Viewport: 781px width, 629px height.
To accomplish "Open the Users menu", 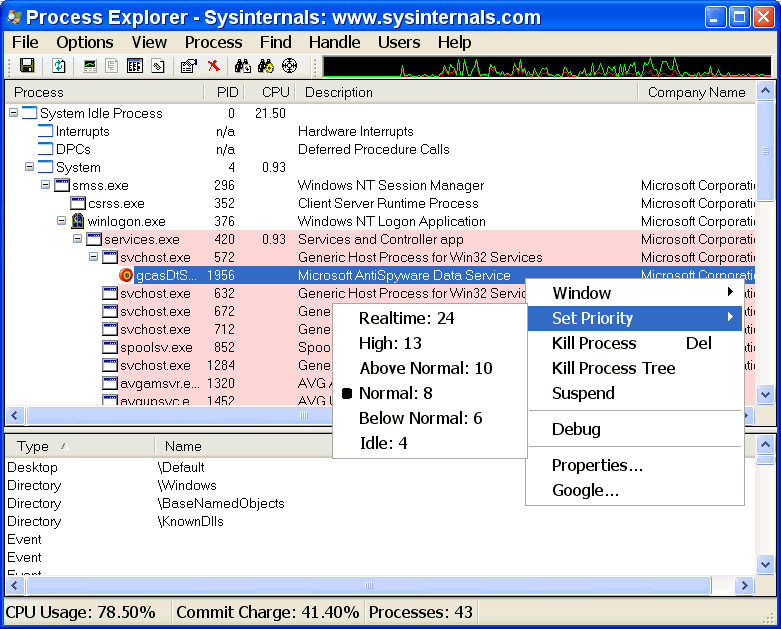I will pyautogui.click(x=399, y=42).
